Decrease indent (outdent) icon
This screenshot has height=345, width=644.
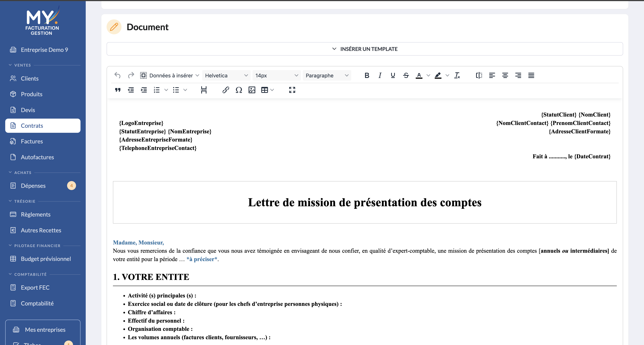[x=131, y=90]
